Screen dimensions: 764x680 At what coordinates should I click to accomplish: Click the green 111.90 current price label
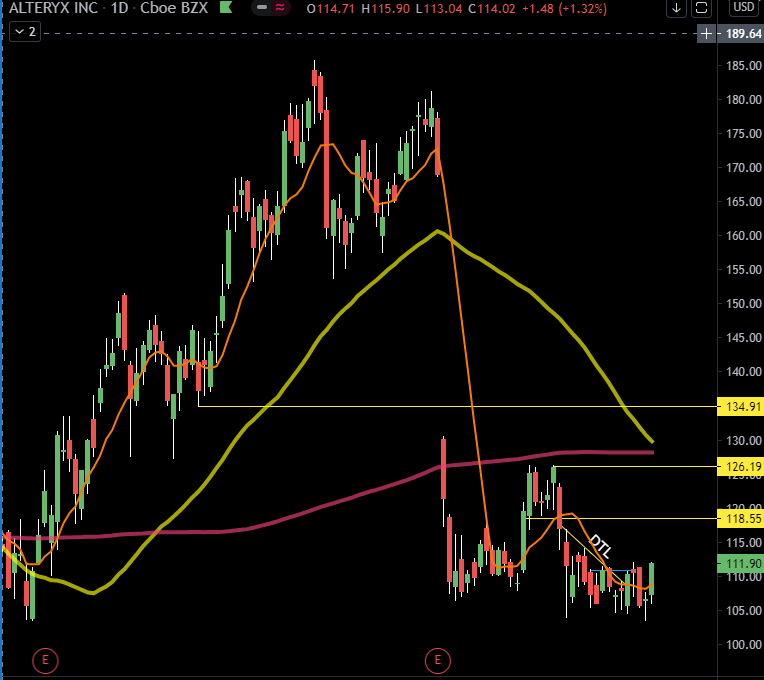tap(741, 564)
